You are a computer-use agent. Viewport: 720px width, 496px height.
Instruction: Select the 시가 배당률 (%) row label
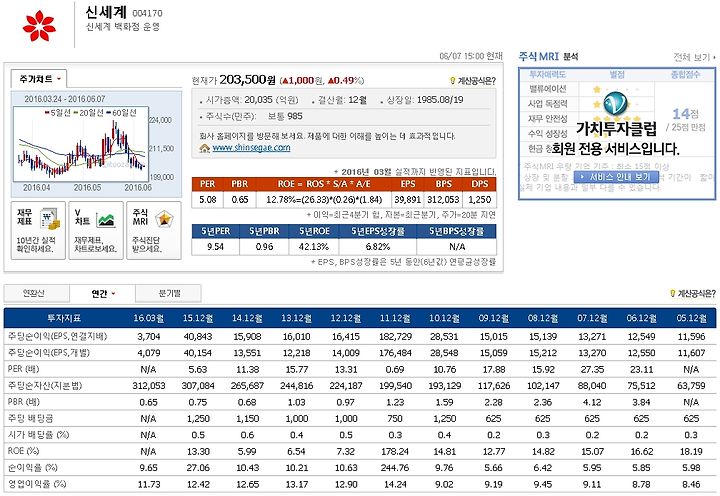coord(38,434)
